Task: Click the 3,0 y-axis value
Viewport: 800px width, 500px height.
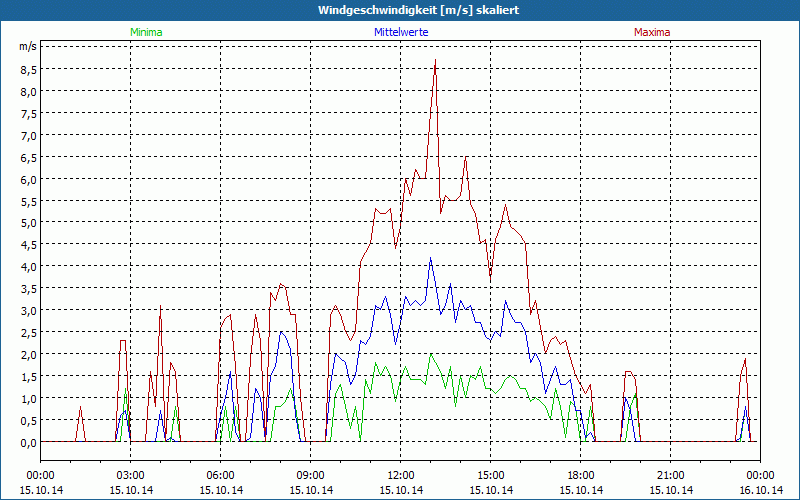Action: tap(29, 311)
